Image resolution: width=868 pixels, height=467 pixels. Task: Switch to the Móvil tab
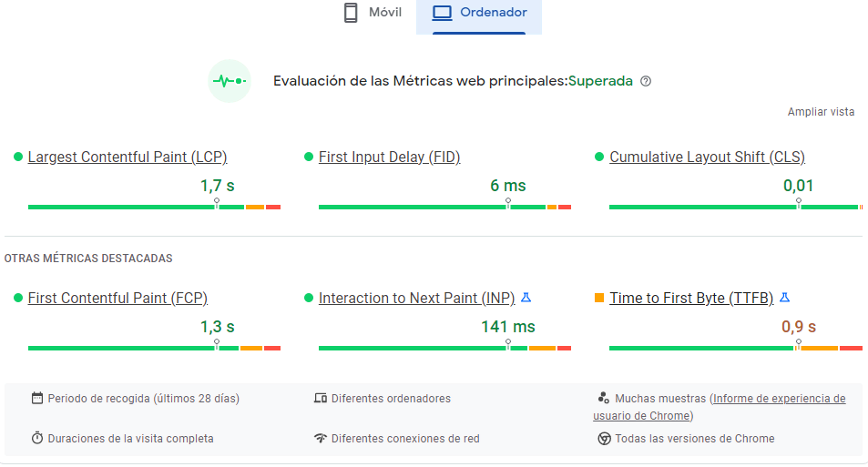pos(372,14)
